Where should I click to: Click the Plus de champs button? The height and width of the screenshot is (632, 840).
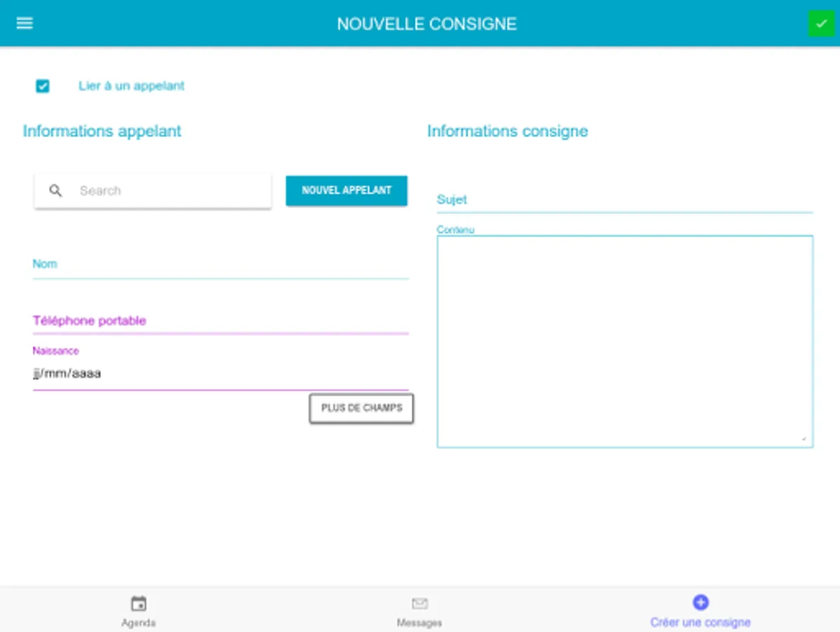[x=361, y=409]
